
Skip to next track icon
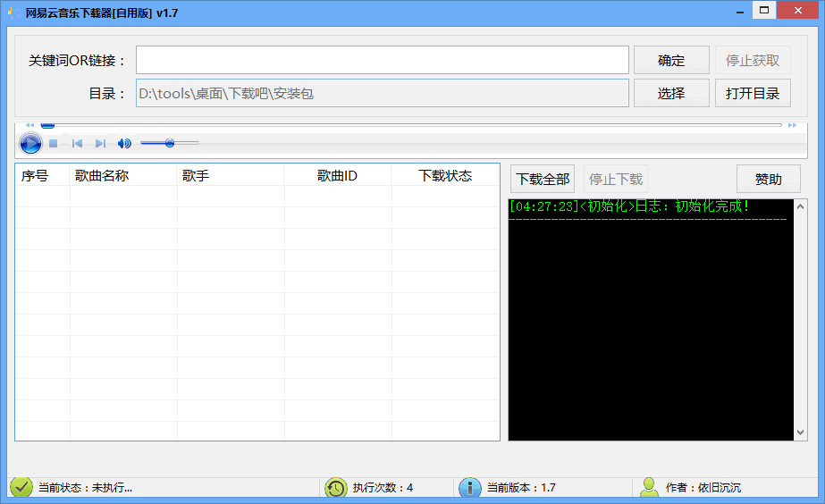100,143
